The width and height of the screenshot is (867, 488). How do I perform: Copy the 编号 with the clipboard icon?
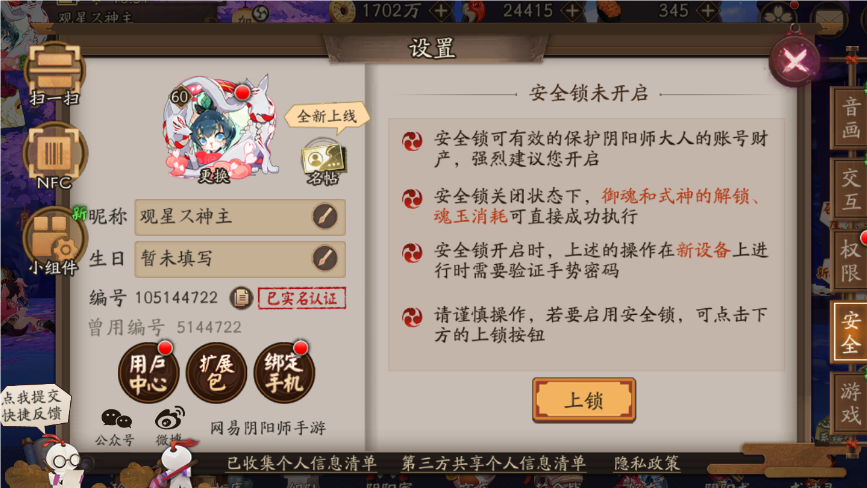tap(241, 298)
